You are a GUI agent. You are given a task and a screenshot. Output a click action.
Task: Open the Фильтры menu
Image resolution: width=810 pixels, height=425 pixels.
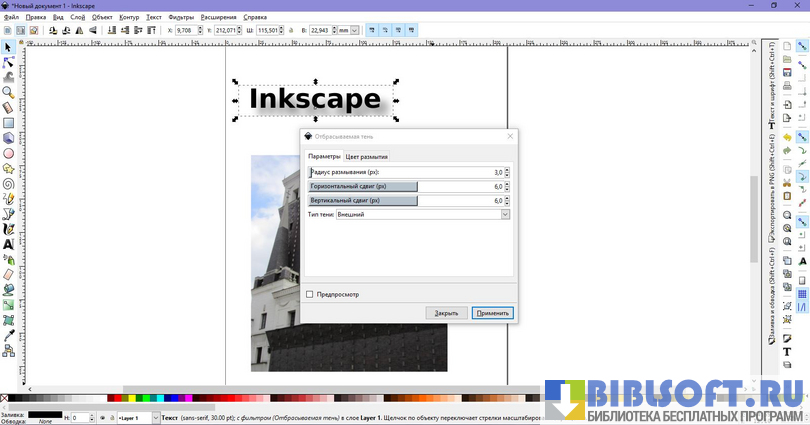click(181, 17)
